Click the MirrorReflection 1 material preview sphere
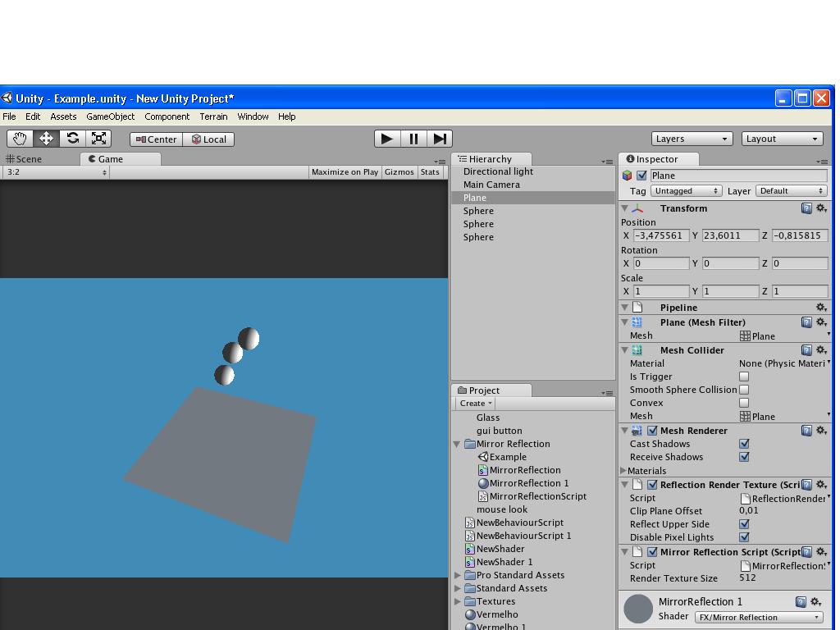The height and width of the screenshot is (630, 840). (639, 609)
